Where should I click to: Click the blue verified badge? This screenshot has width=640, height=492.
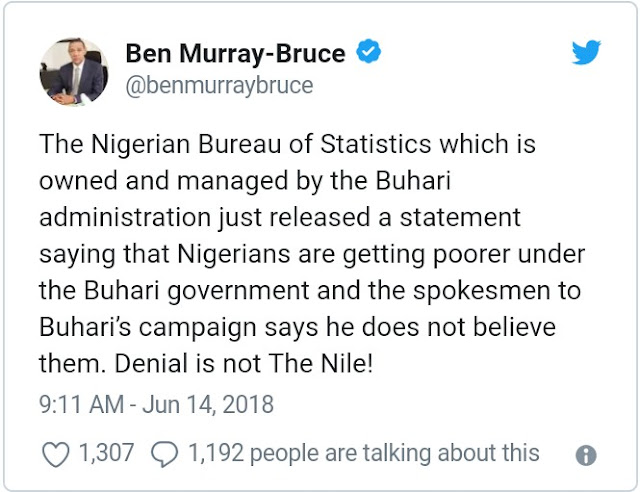pos(369,52)
